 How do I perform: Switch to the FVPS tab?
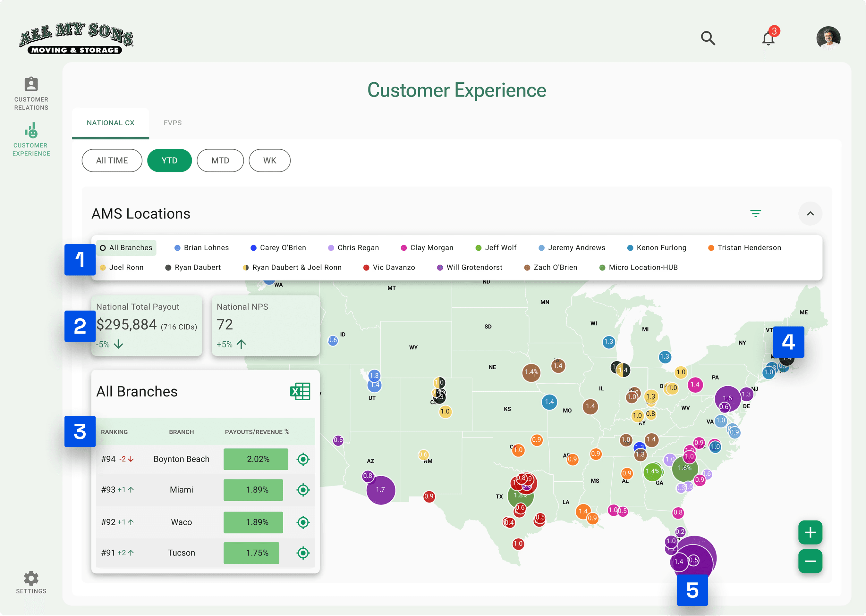pyautogui.click(x=173, y=123)
